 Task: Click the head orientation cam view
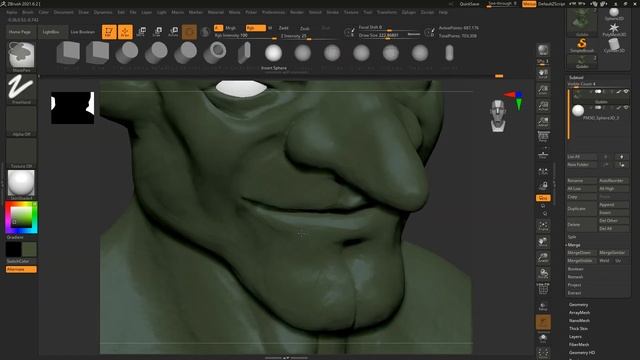pos(498,116)
